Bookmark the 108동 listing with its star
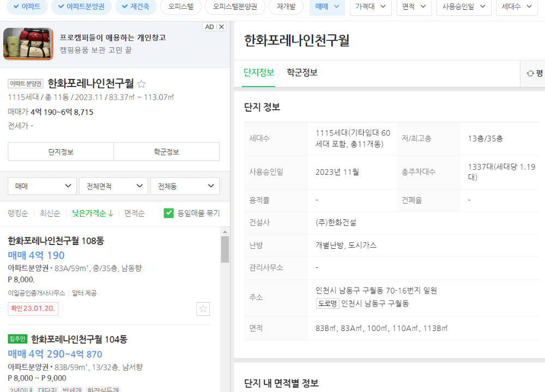The image size is (545, 392). [x=203, y=309]
